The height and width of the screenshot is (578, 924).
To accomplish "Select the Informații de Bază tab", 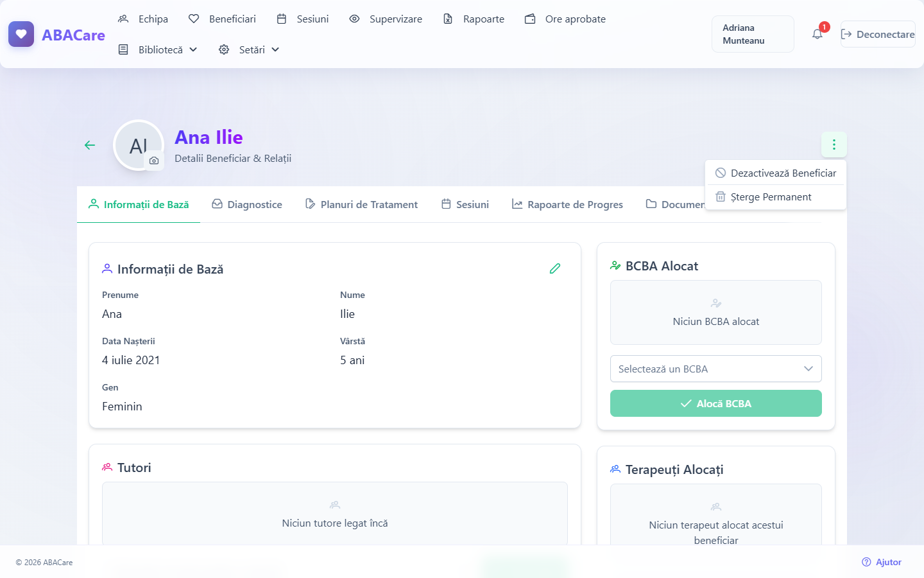I will pyautogui.click(x=139, y=204).
